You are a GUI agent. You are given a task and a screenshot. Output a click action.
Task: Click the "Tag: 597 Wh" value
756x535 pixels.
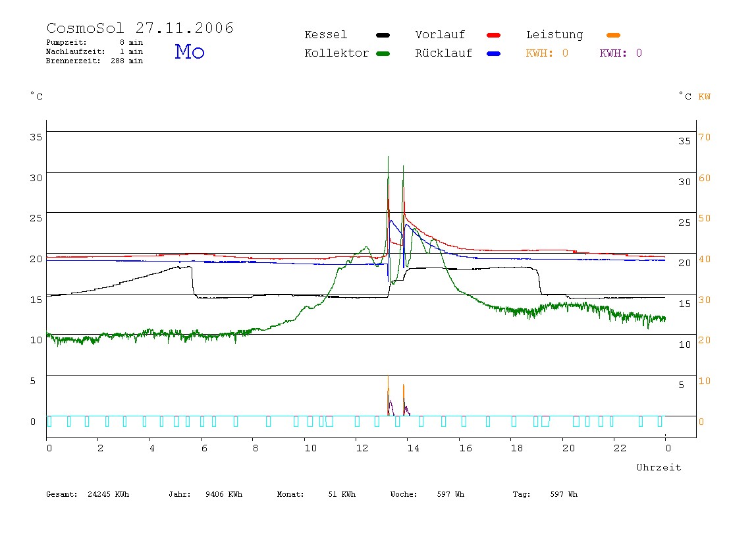[545, 494]
